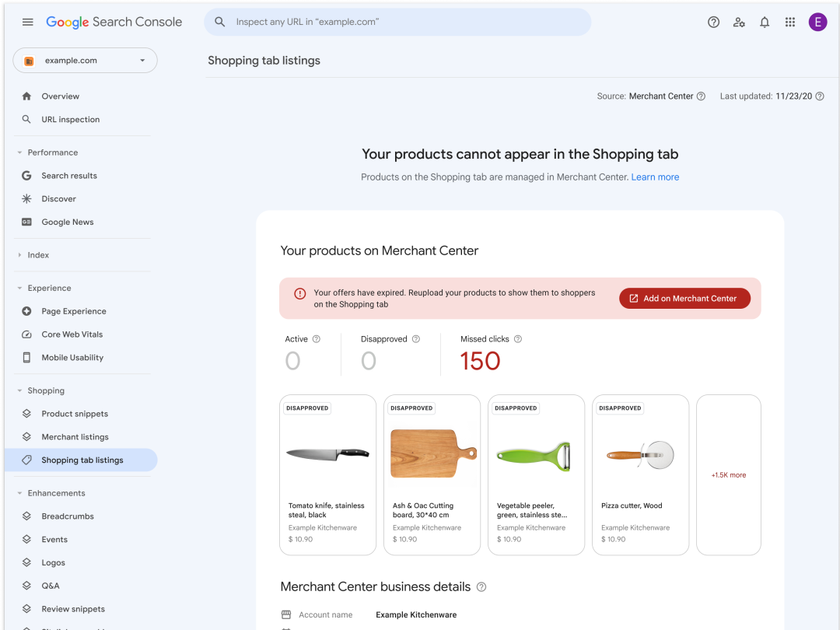Viewport: 840px width, 630px height.
Task: Click the Logos layers icon
Action: tap(26, 562)
